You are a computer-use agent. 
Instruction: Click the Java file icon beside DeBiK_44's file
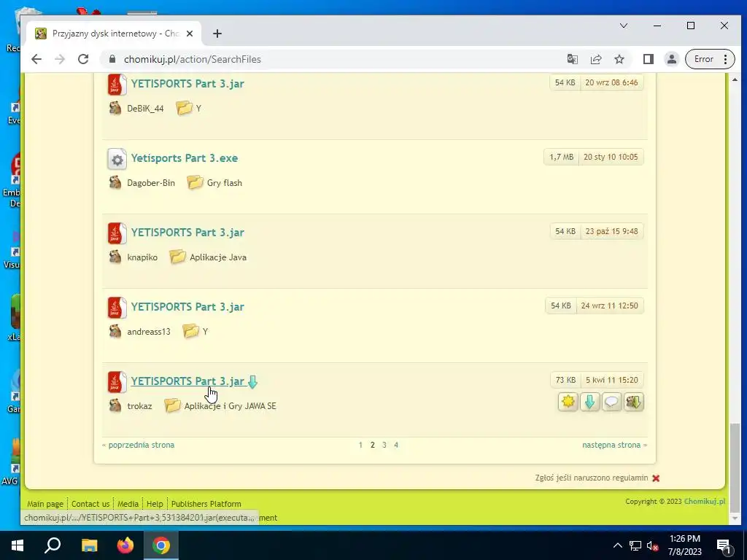point(117,85)
